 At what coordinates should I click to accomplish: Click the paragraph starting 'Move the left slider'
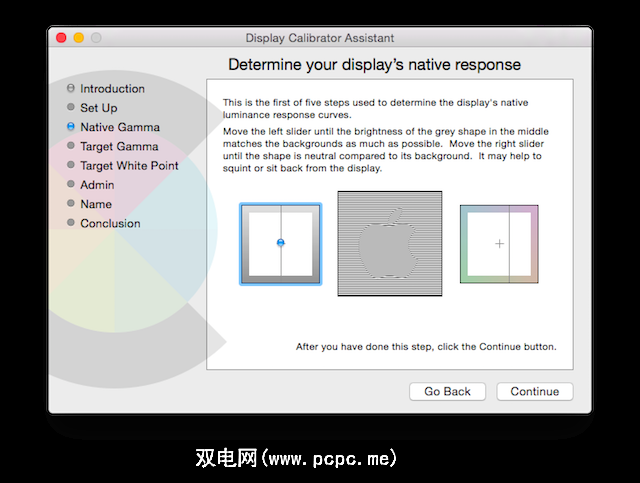pos(386,150)
